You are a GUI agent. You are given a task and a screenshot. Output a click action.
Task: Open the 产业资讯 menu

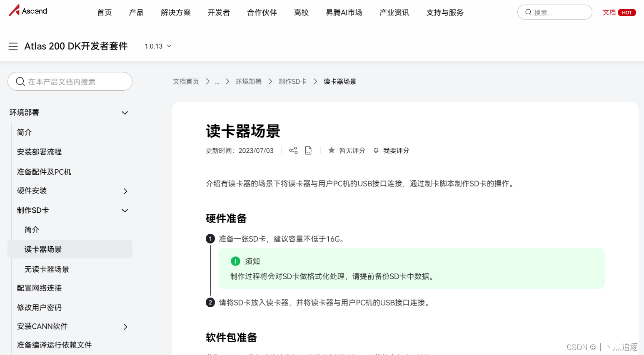[x=394, y=12]
